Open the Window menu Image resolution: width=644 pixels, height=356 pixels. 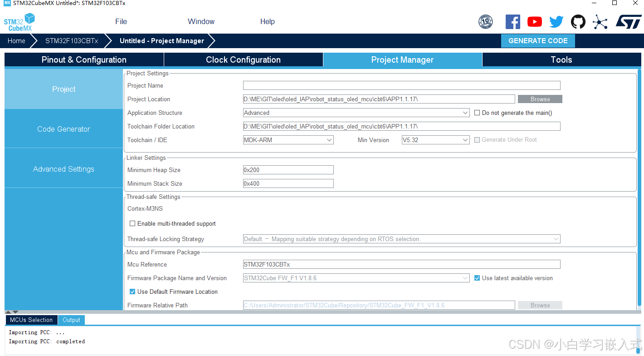coord(201,21)
